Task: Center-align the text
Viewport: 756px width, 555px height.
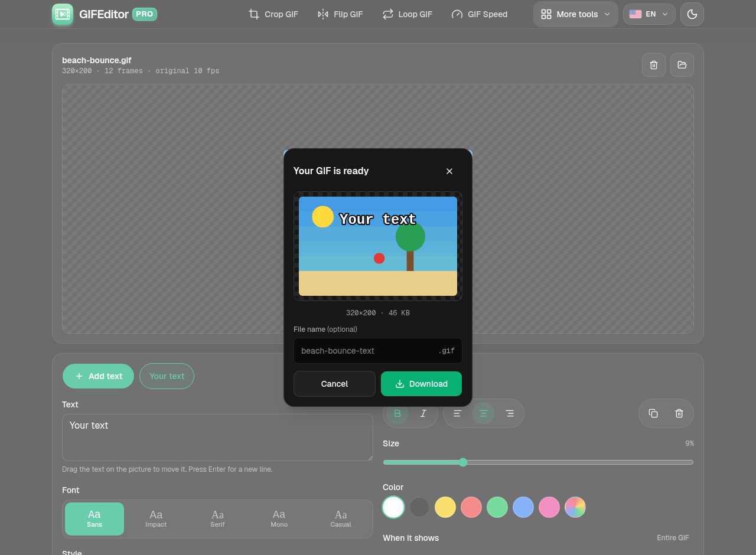Action: [x=484, y=413]
